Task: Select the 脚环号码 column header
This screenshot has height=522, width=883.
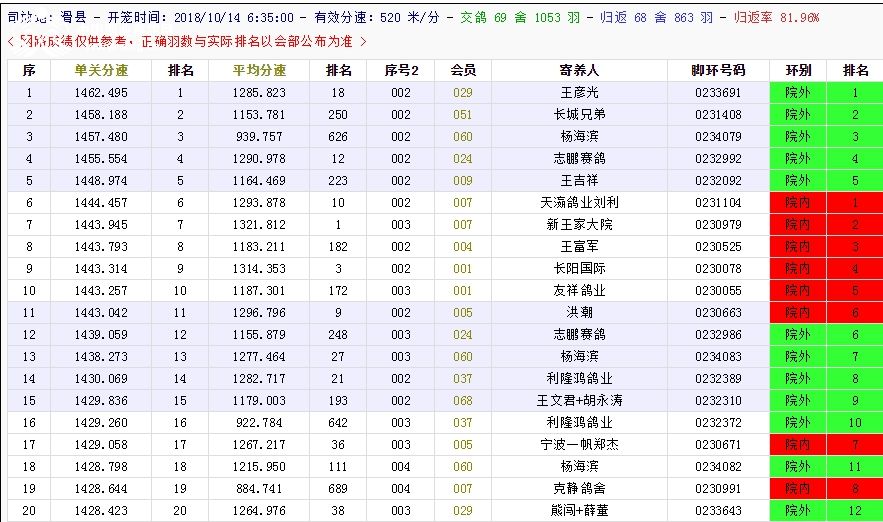Action: click(718, 71)
